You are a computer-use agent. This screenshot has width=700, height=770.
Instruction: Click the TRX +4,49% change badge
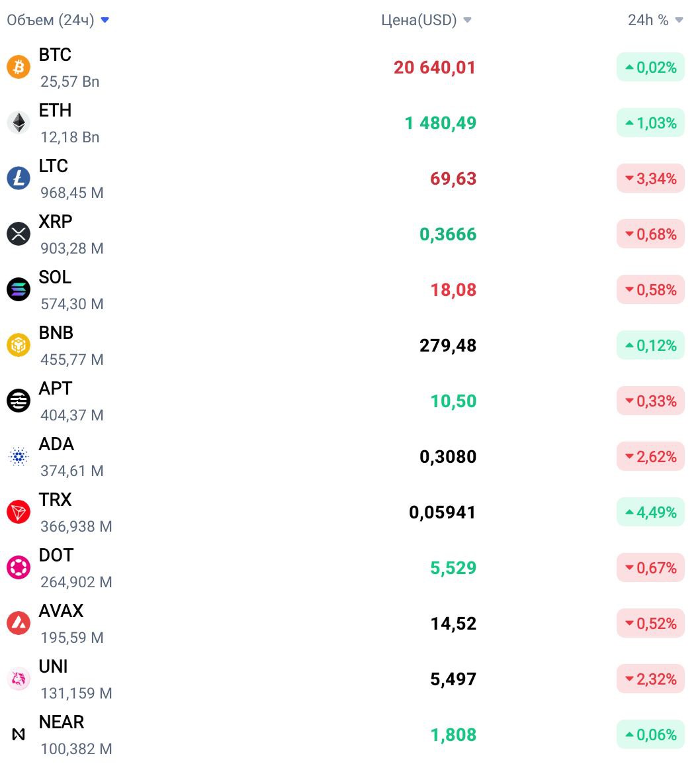click(650, 512)
